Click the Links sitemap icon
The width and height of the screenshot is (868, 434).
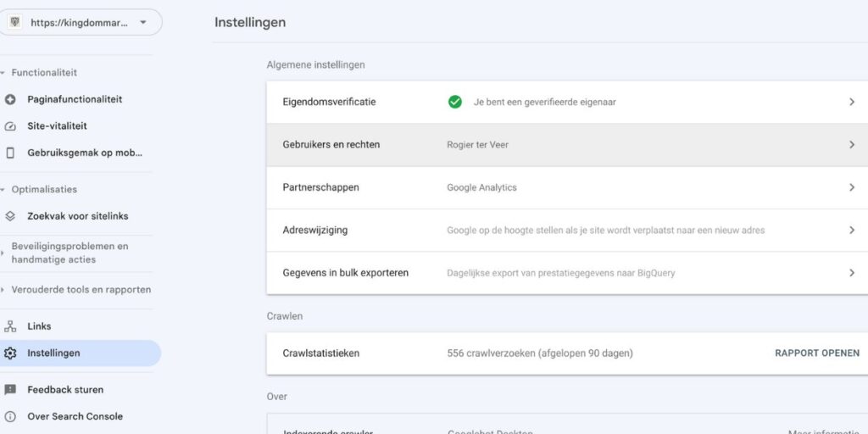tap(10, 326)
